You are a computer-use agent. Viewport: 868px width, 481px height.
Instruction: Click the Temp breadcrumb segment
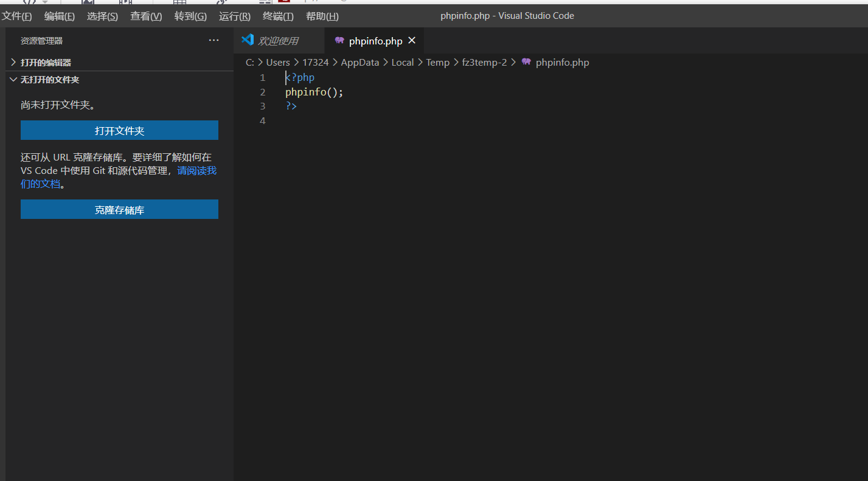coord(438,62)
